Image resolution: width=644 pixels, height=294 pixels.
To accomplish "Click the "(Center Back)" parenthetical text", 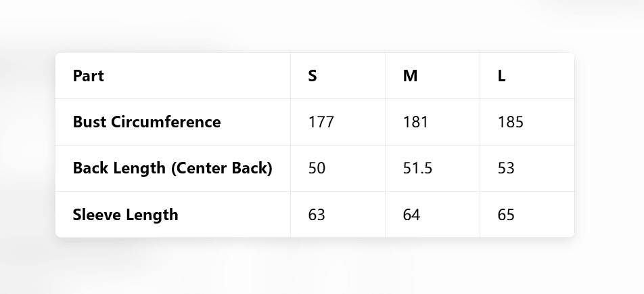I will (x=221, y=168).
